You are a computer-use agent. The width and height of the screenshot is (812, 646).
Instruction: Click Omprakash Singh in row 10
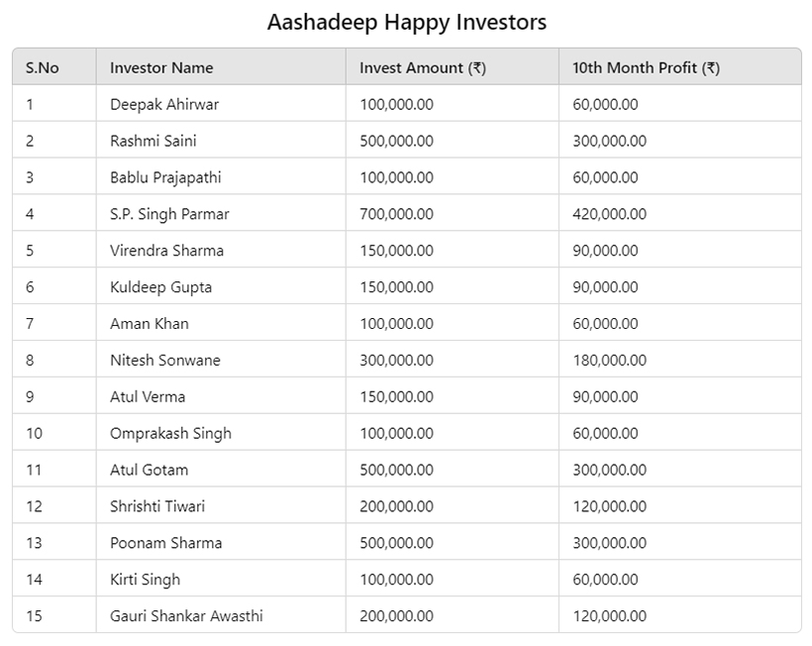[x=170, y=434]
